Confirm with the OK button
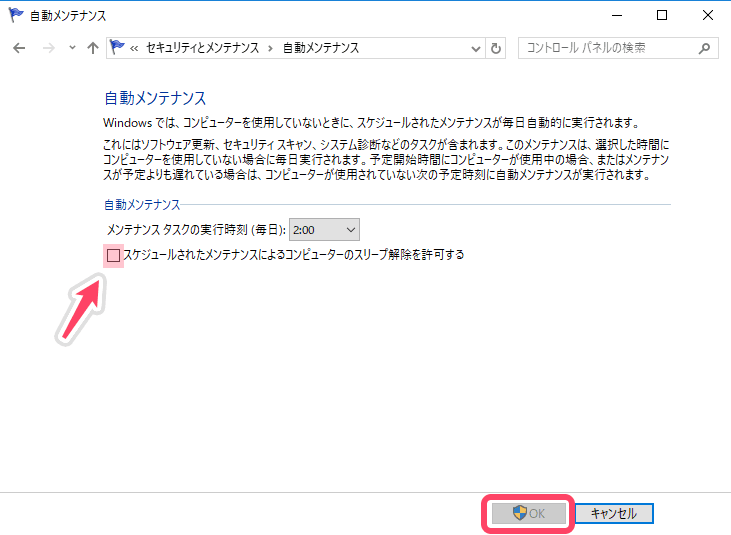The width and height of the screenshot is (731, 535). click(529, 513)
